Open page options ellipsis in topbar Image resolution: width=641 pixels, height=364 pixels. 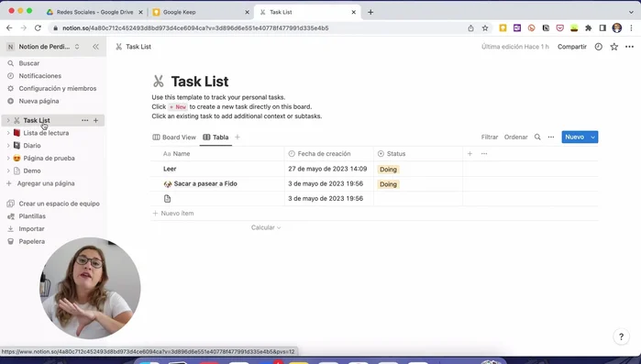pos(630,47)
